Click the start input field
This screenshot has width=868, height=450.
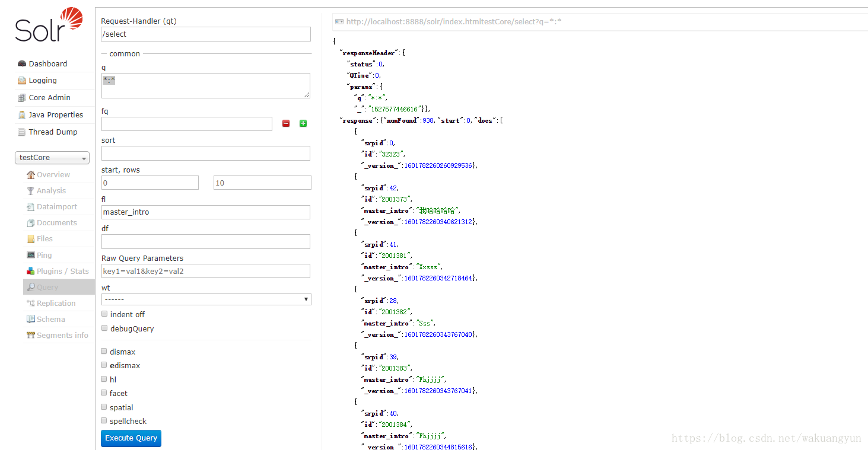point(150,183)
